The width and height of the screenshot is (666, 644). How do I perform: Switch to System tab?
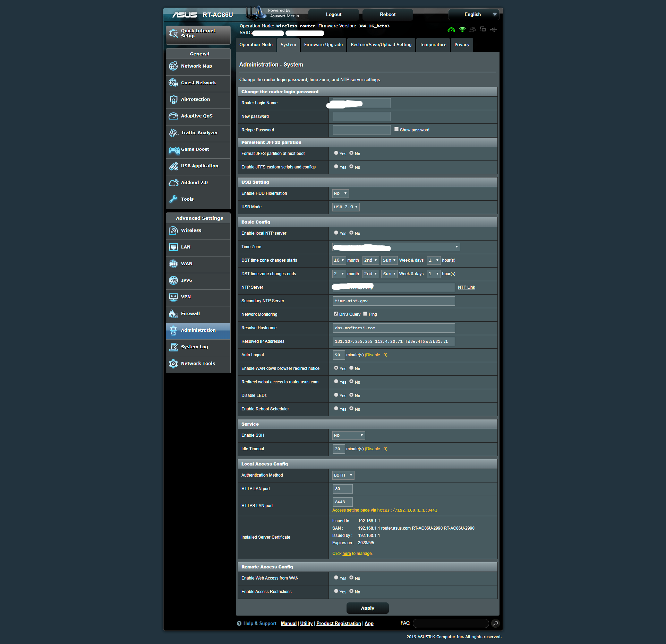coord(288,45)
